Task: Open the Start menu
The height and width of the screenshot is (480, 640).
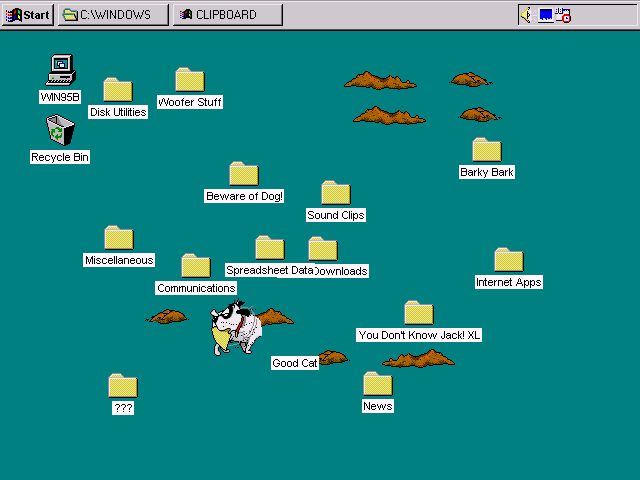Action: [x=28, y=15]
